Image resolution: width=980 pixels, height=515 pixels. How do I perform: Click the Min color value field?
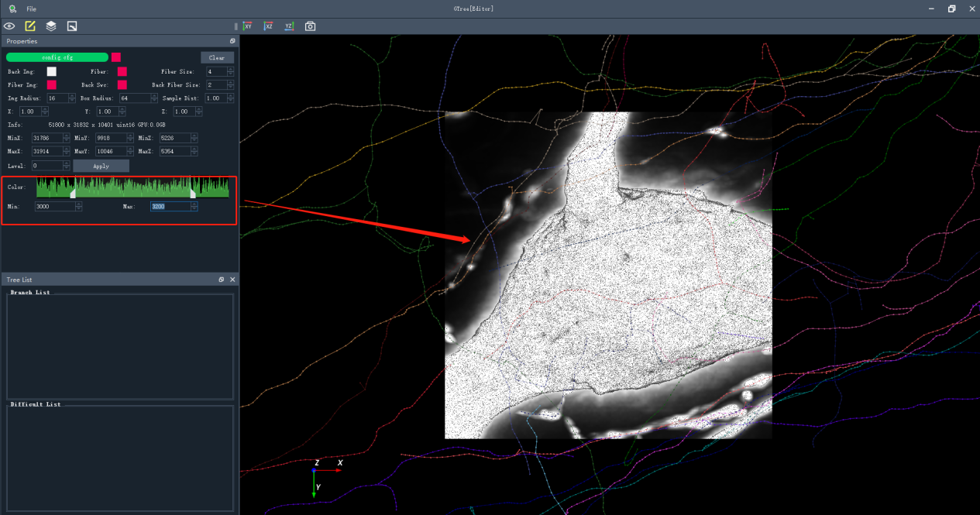[54, 207]
